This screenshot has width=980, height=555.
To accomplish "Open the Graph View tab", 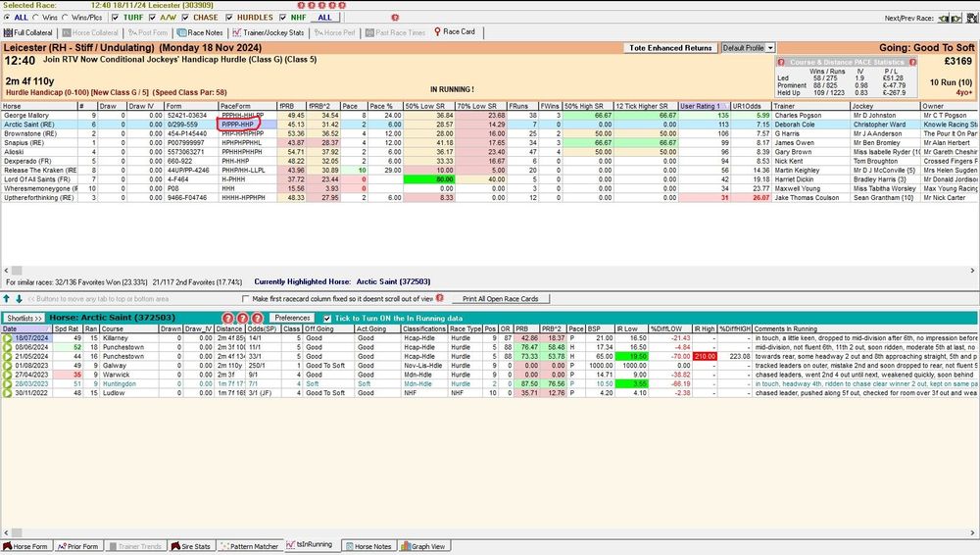I will [x=423, y=546].
